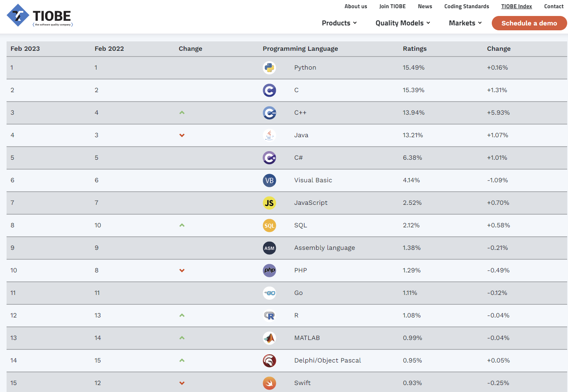This screenshot has height=392, width=568.
Task: Click the C# language icon
Action: pos(269,158)
